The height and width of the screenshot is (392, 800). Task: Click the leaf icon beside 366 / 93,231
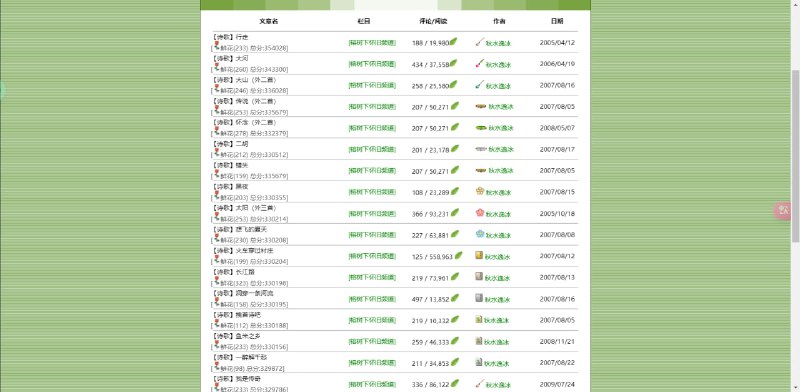pos(455,212)
